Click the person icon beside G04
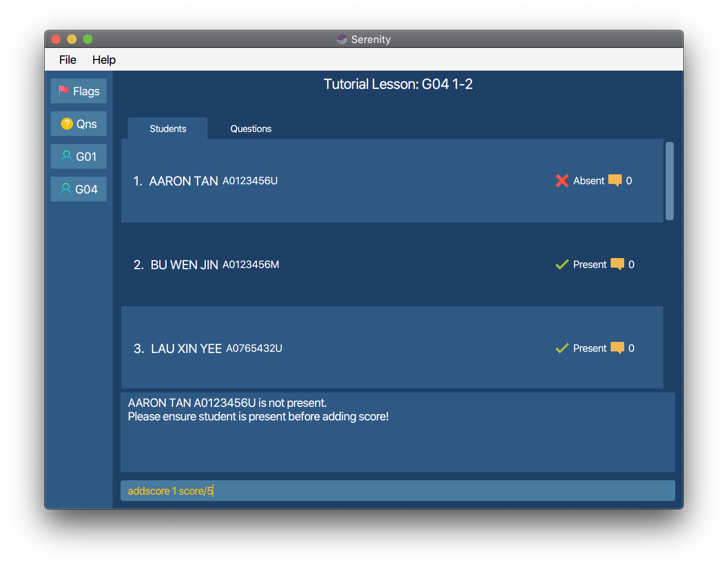 pos(65,189)
